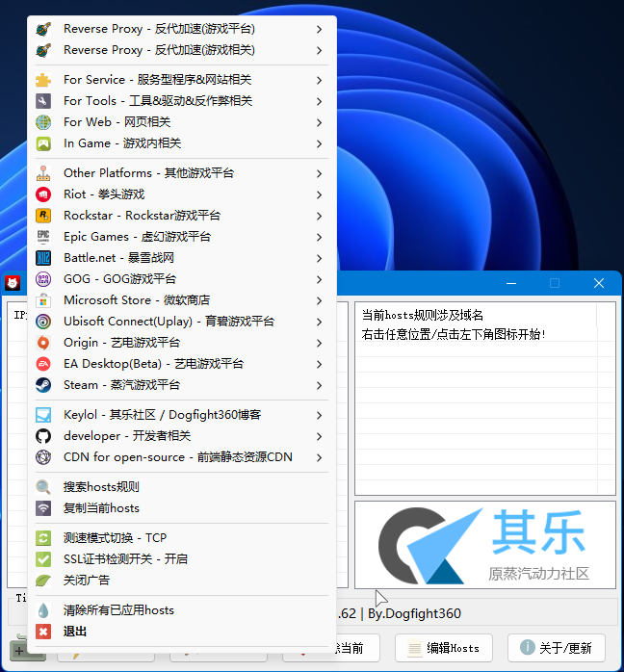This screenshot has width=624, height=672.
Task: Select 清除所有已应用hosts menu entry
Action: coord(182,610)
